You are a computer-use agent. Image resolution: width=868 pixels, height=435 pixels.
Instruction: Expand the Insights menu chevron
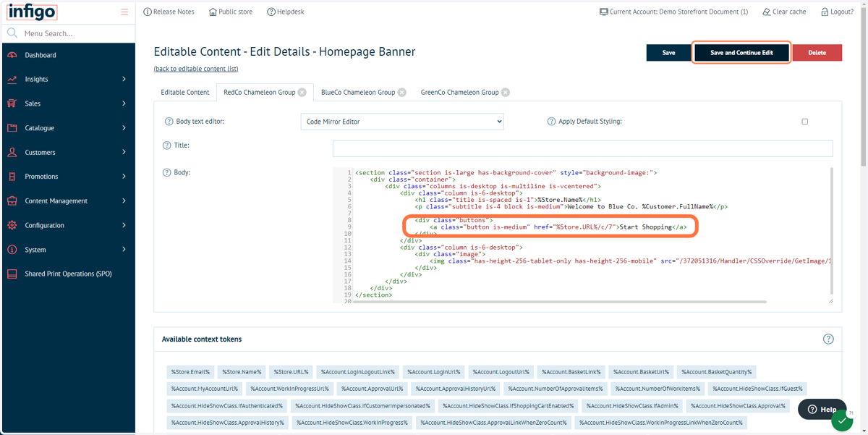click(124, 80)
